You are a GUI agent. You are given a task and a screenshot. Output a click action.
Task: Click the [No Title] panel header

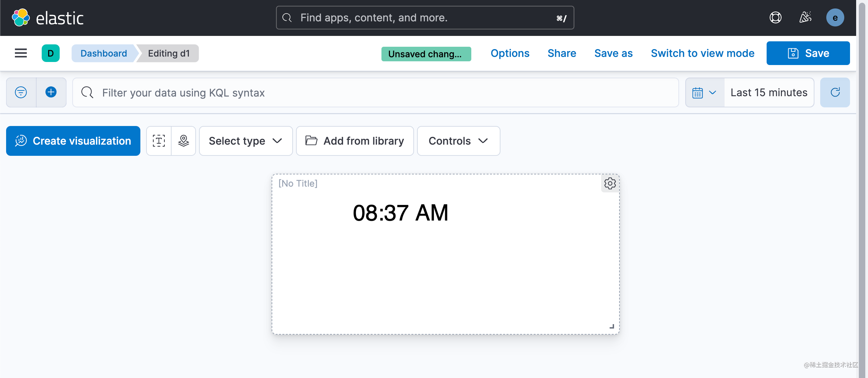[x=298, y=183]
